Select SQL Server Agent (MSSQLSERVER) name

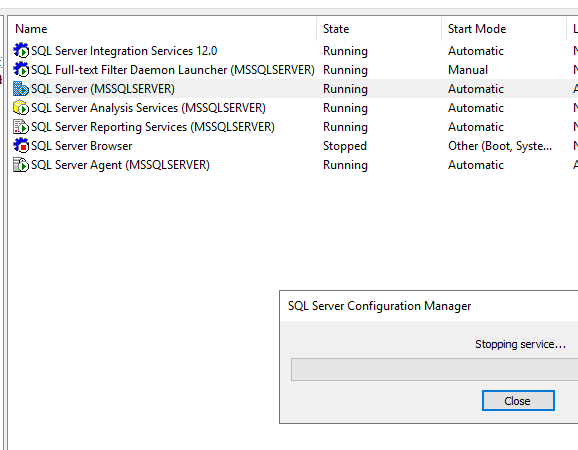coord(120,165)
